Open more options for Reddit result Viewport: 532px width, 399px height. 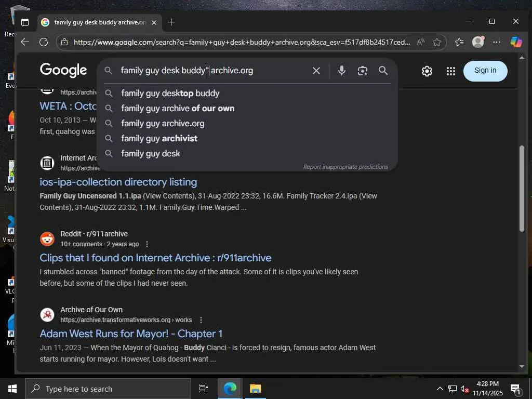coord(147,244)
